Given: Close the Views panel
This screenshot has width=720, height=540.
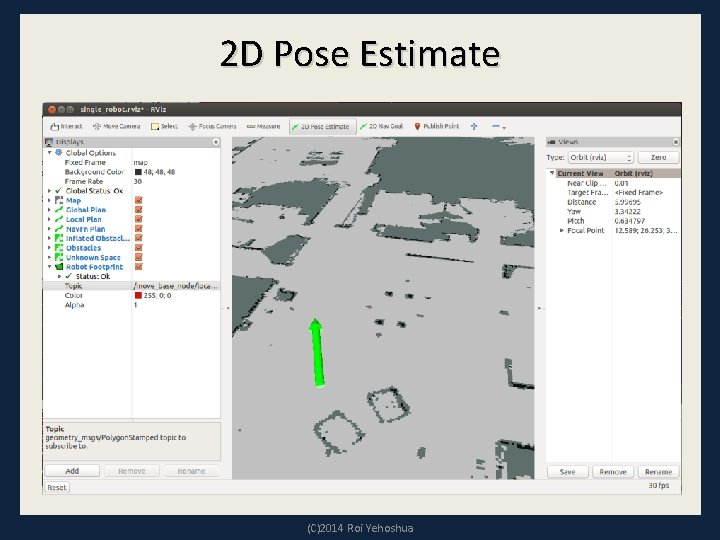Looking at the screenshot, I should [x=675, y=142].
